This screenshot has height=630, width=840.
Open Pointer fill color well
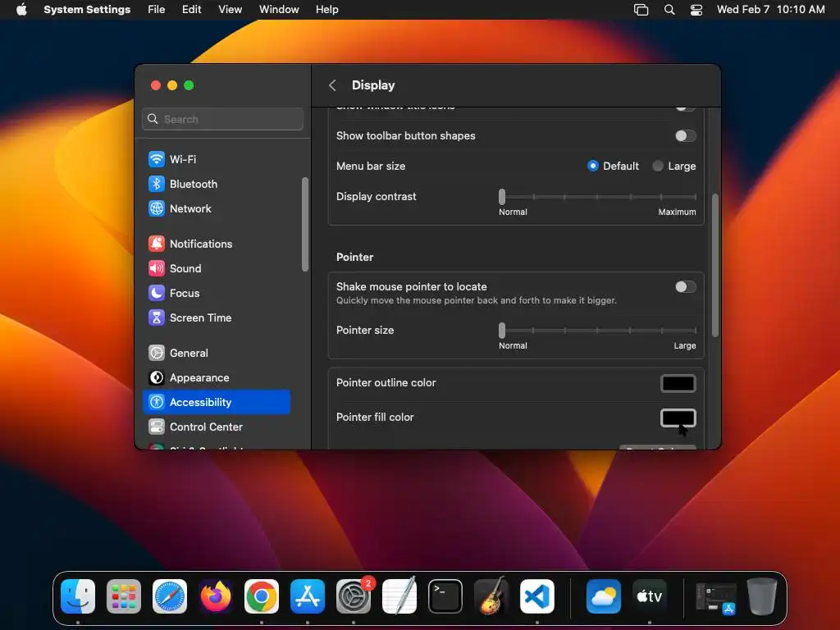(x=678, y=418)
